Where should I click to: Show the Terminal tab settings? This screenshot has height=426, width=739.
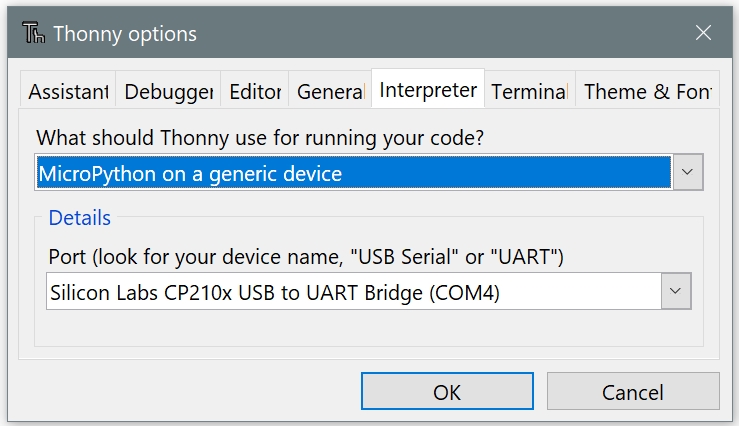(530, 90)
